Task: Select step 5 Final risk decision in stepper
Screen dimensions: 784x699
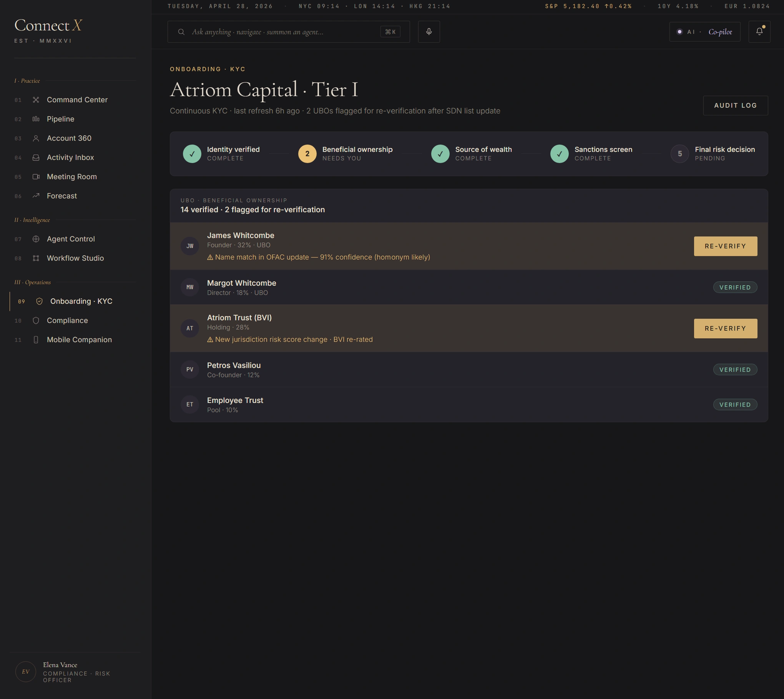Action: click(x=679, y=153)
